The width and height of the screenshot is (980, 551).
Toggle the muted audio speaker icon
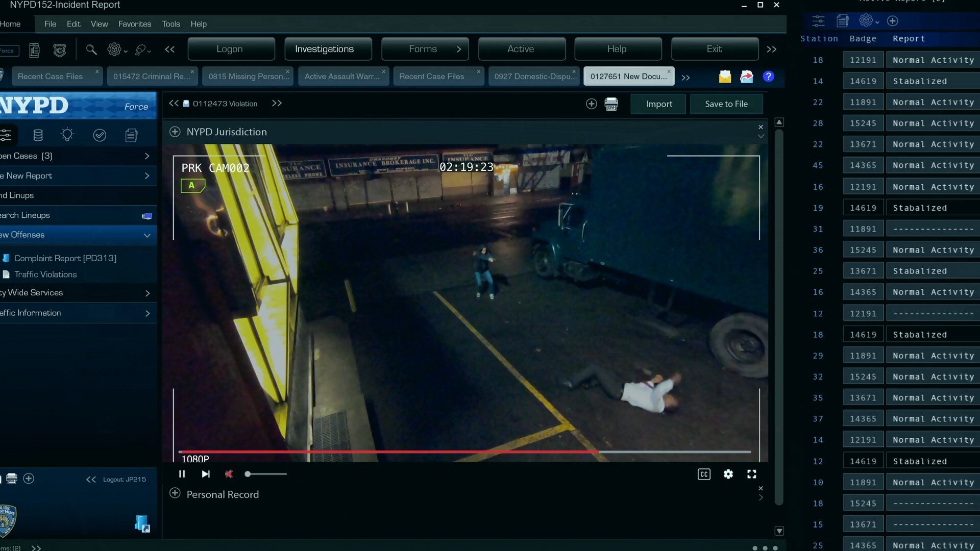[x=229, y=474]
